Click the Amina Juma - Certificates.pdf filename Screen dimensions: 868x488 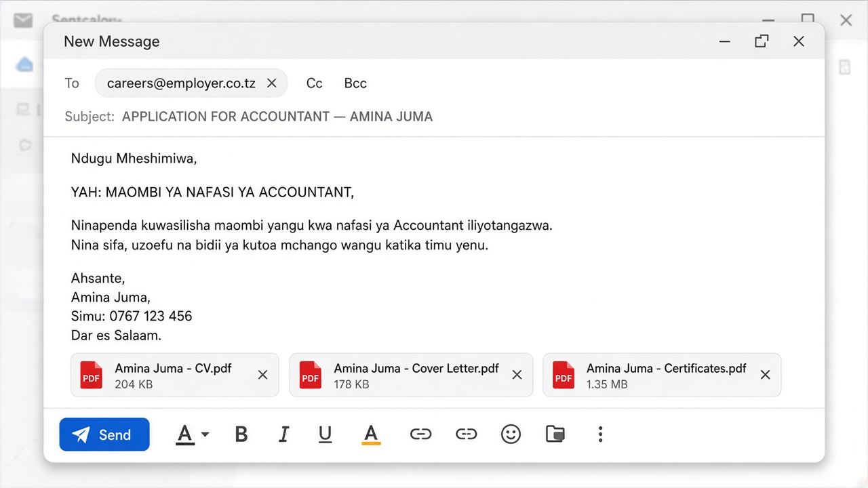pyautogui.click(x=666, y=369)
